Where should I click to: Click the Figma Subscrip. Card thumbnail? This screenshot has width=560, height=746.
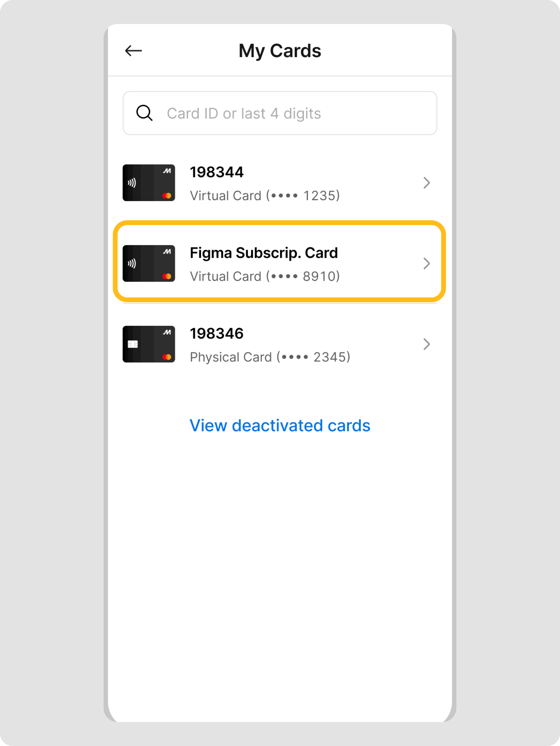149,263
